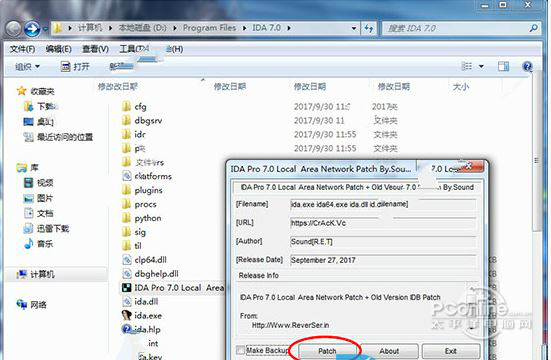The height and width of the screenshot is (360, 551).
Task: Click the cfg folder icon
Action: pyautogui.click(x=126, y=106)
